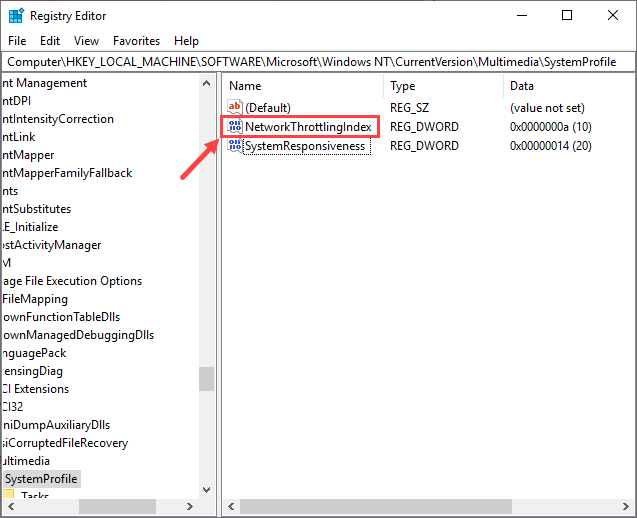637x518 pixels.
Task: Select the Font Management tree key
Action: tap(44, 83)
